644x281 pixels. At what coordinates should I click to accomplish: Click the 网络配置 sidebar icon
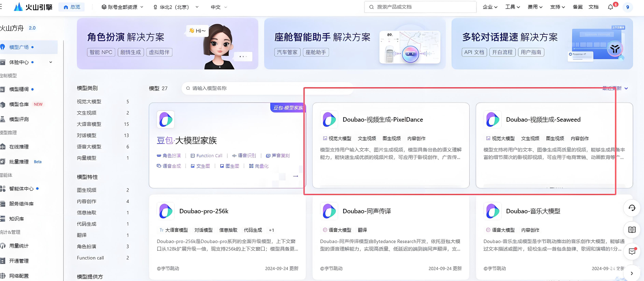pos(3,276)
